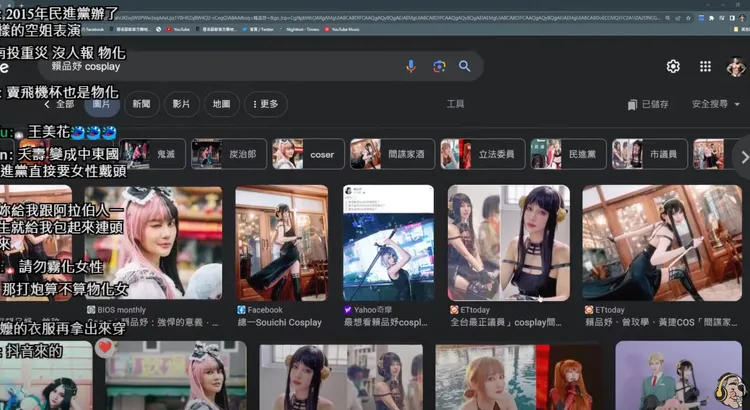Open ETtoday 全台最正議員 image result
The height and width of the screenshot is (410, 750).
coord(509,243)
